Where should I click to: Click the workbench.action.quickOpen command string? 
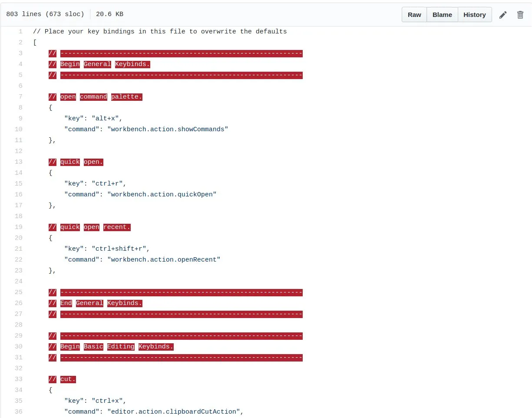click(x=162, y=194)
